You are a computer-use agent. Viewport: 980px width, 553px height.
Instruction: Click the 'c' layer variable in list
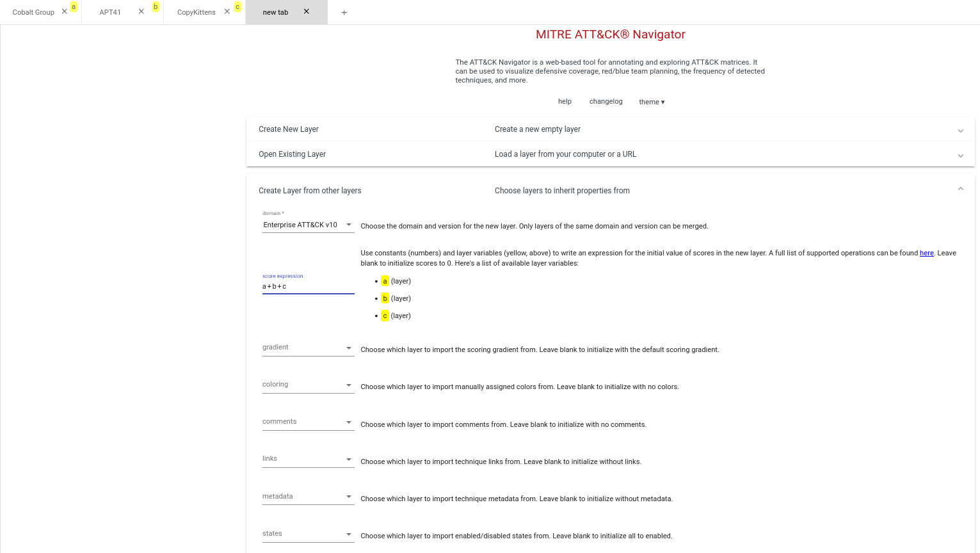385,316
